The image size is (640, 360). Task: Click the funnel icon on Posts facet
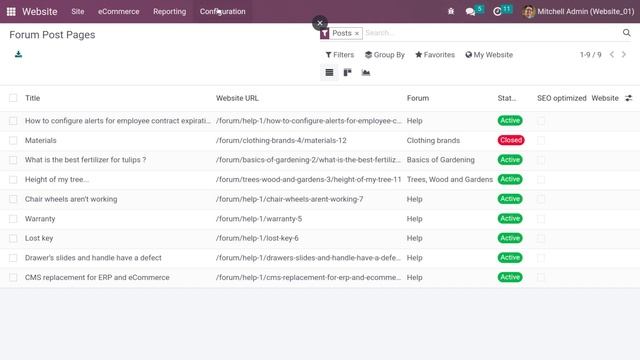[324, 33]
